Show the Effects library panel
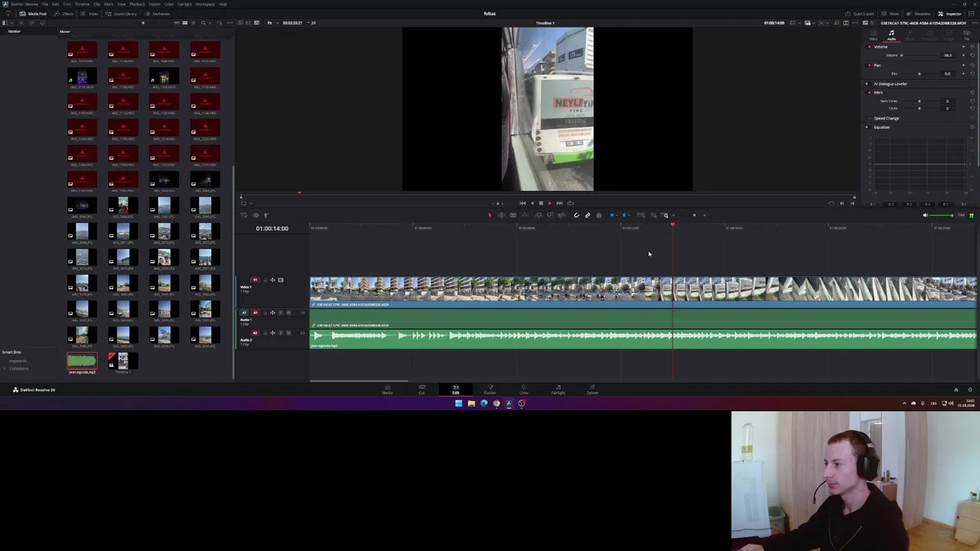This screenshot has height=551, width=980. coord(64,14)
